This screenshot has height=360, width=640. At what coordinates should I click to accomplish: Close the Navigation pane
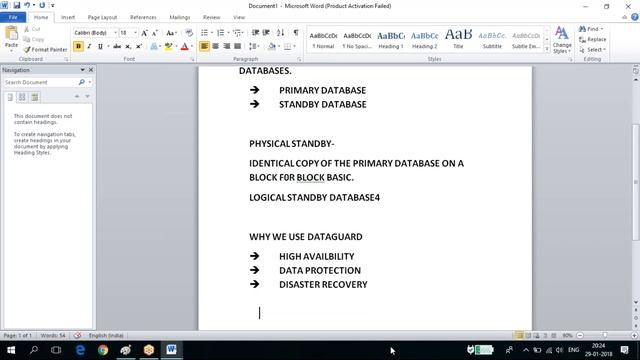pos(91,70)
